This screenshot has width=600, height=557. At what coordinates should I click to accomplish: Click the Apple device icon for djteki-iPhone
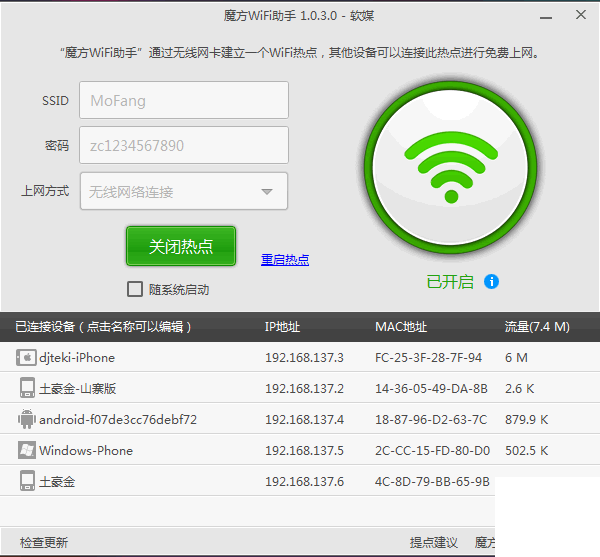26,357
